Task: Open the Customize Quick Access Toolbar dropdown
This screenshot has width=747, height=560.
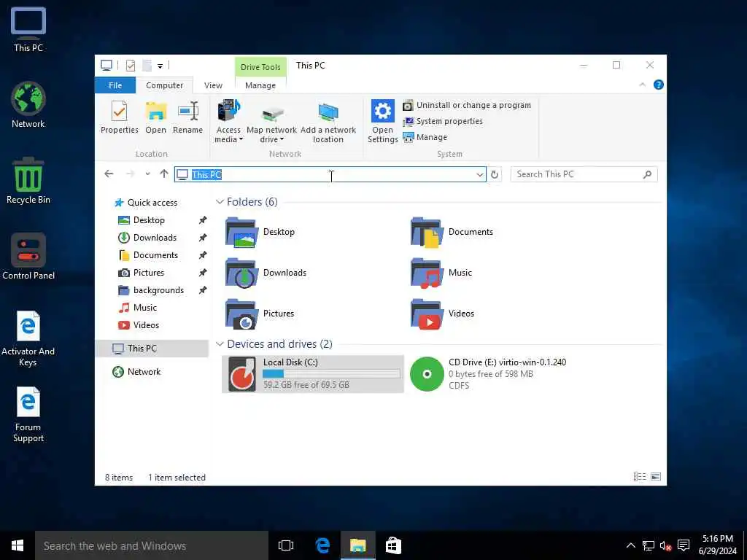Action: click(160, 66)
